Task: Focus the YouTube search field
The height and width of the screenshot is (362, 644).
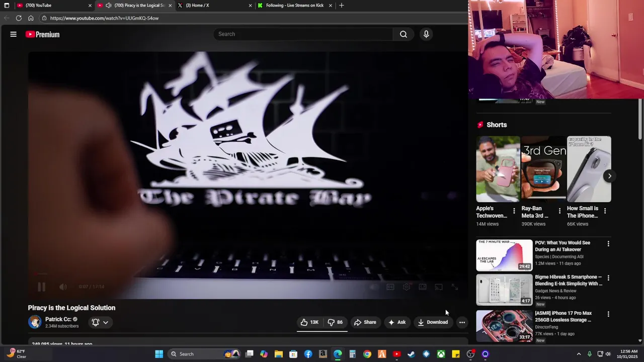Action: tap(303, 34)
